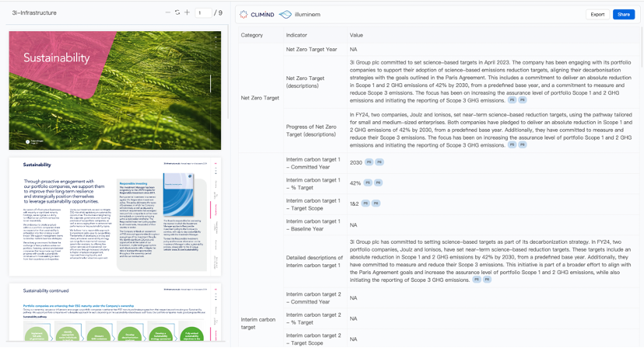Click 'Interim carbon target 1 – % Target' cell
This screenshot has height=348, width=644.
[x=313, y=183]
